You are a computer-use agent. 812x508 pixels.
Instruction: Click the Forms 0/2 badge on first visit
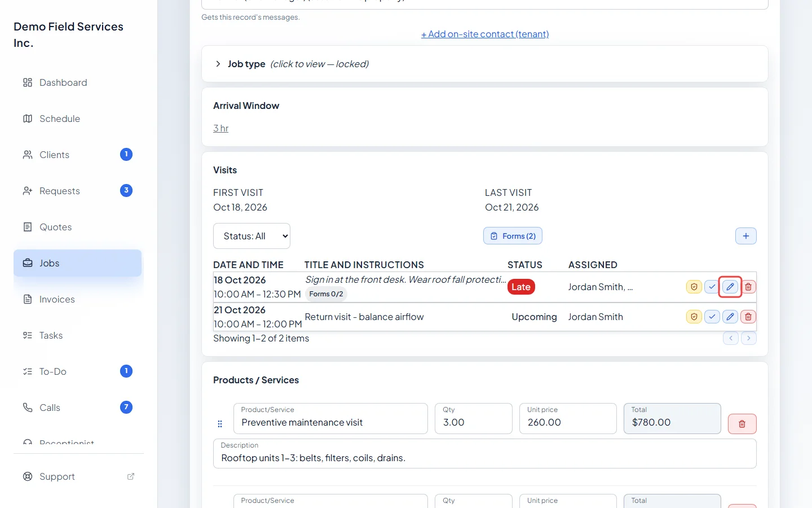[326, 294]
